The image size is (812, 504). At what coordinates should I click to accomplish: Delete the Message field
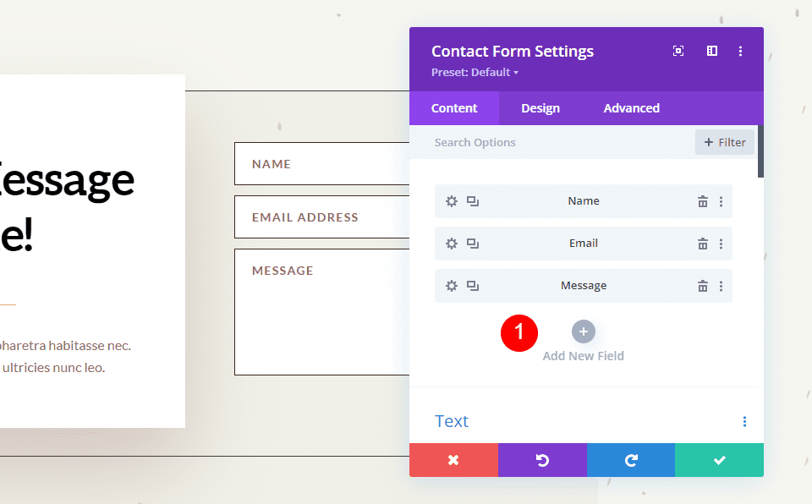pos(702,286)
